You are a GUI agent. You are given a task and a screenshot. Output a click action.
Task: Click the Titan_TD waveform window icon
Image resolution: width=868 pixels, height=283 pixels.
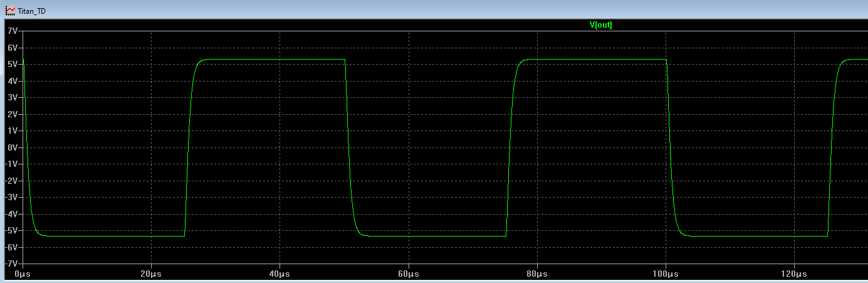point(10,11)
